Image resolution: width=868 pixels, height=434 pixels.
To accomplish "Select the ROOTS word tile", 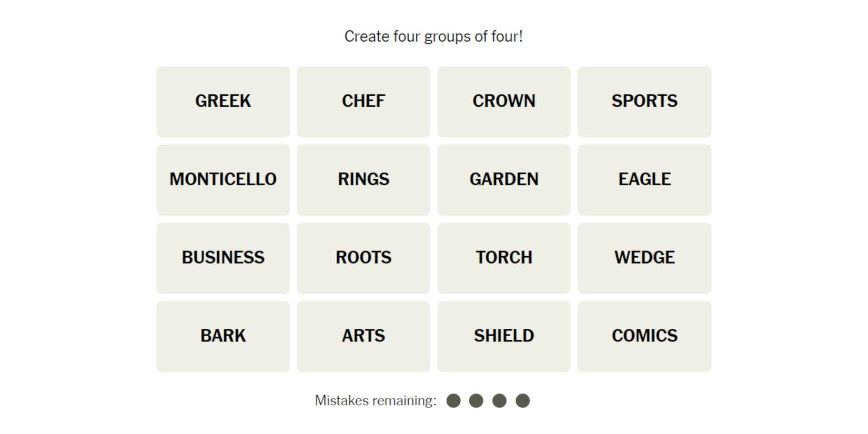I will (364, 258).
